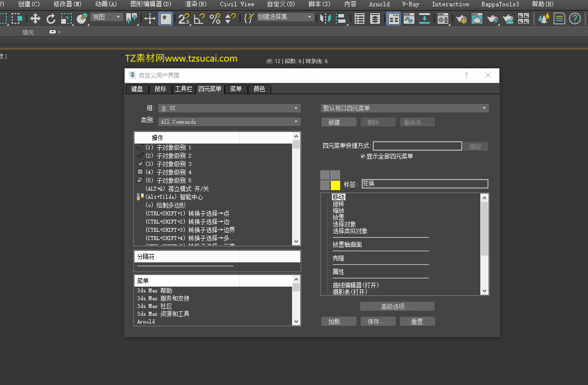Screen dimensions: 588x385
Task: Expand the 组 dropdown showing 主 UI
Action: pyautogui.click(x=229, y=108)
